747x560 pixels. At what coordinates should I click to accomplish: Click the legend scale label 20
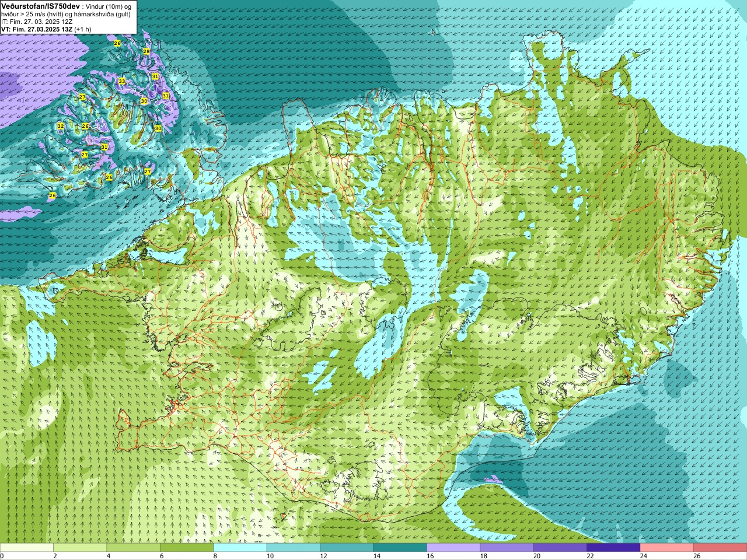[x=537, y=556]
